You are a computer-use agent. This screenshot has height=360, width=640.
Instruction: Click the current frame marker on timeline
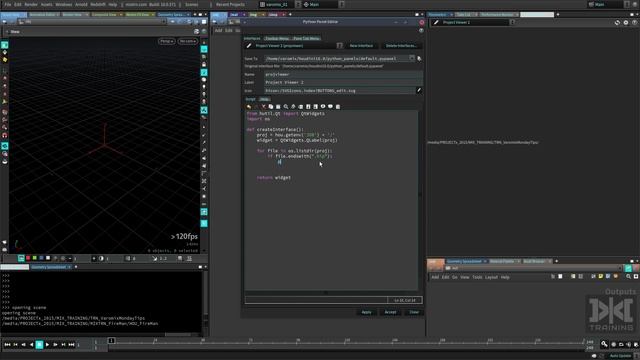pos(111,340)
